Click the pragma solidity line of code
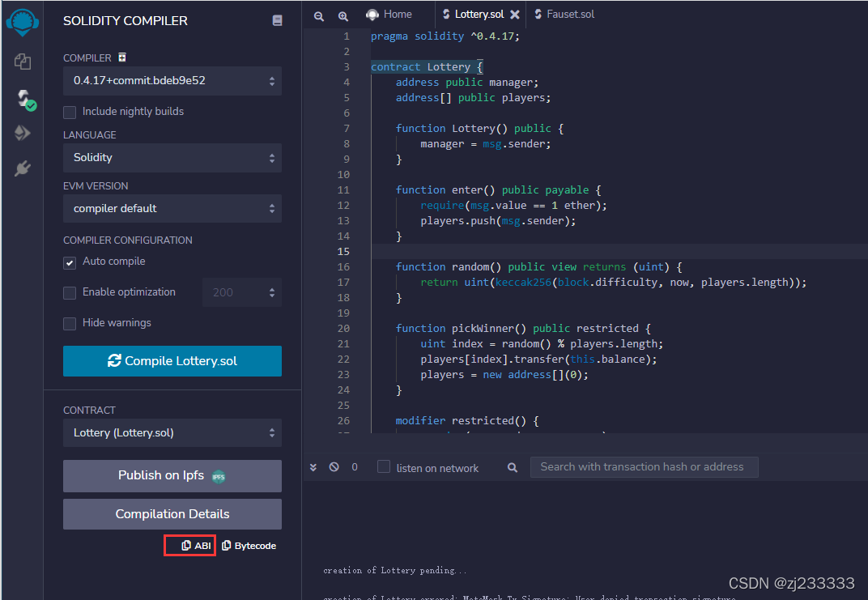Viewport: 868px width, 600px height. tap(445, 36)
